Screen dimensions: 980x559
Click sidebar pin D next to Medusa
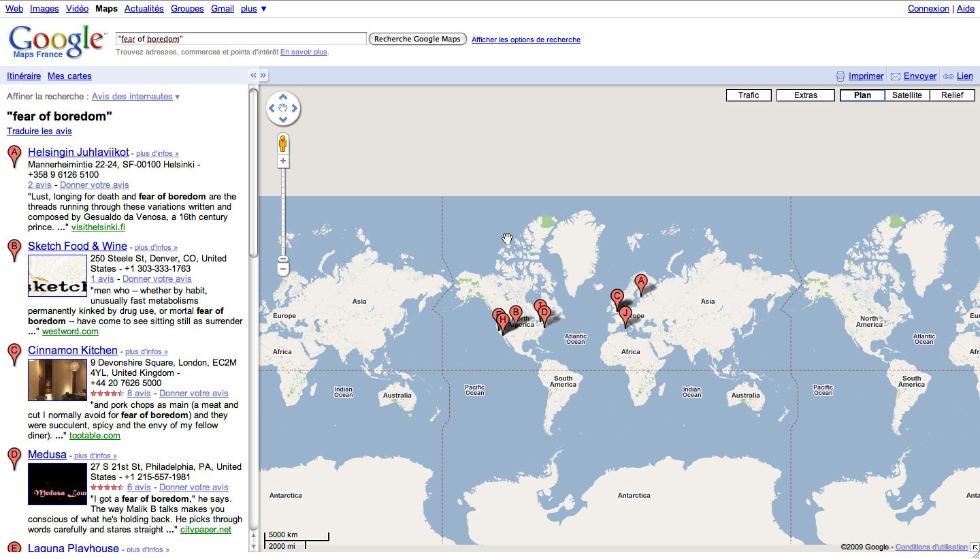(14, 459)
